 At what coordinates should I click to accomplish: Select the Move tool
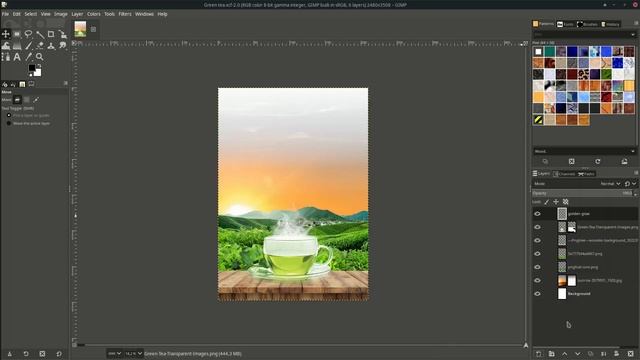(6, 34)
